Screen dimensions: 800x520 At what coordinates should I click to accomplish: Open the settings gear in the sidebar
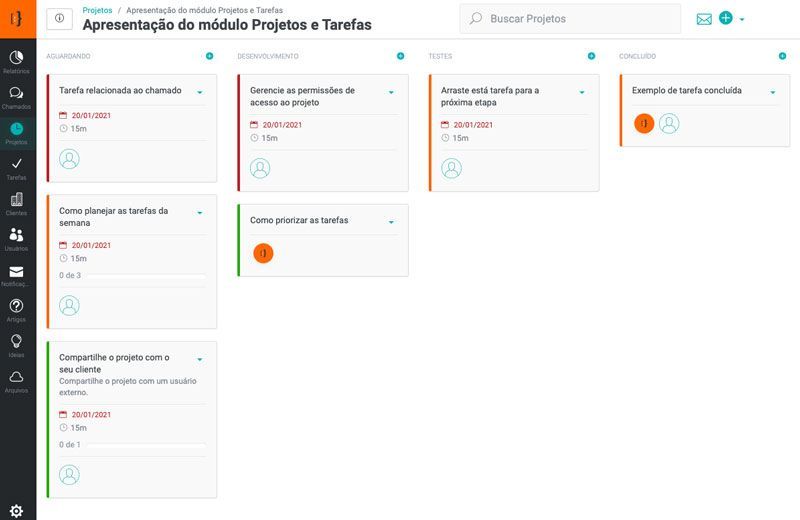pos(17,511)
